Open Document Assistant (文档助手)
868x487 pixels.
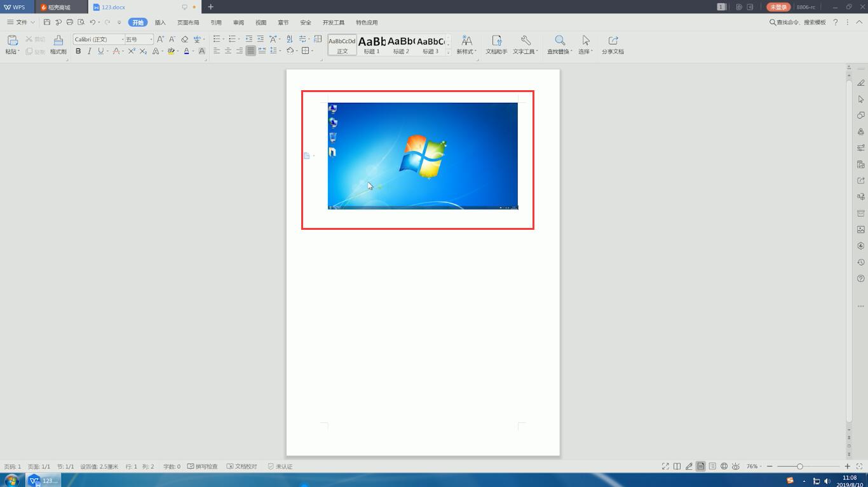[496, 44]
